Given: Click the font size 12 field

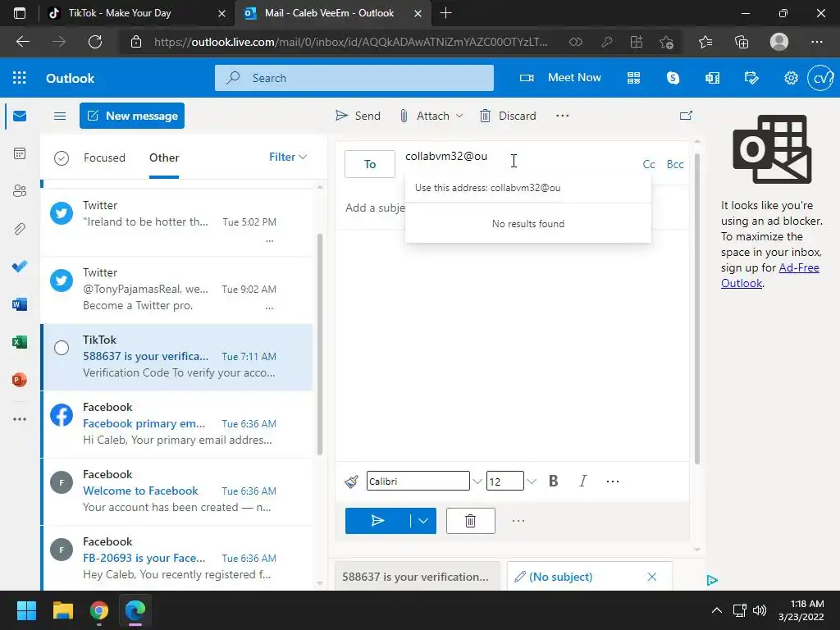Looking at the screenshot, I should point(505,481).
